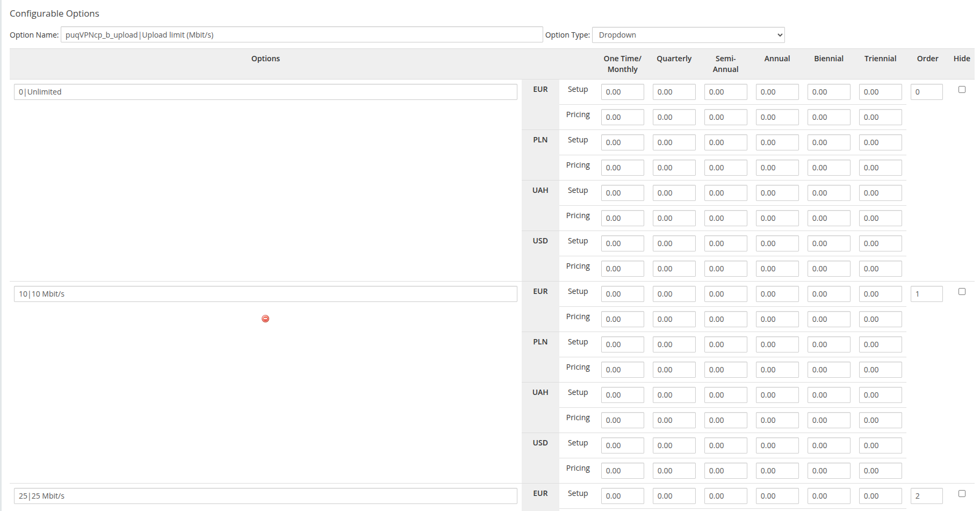Click 10|10 Mbit/s USD Setup Triennial field
Image resolution: width=980 pixels, height=511 pixels.
click(x=881, y=445)
